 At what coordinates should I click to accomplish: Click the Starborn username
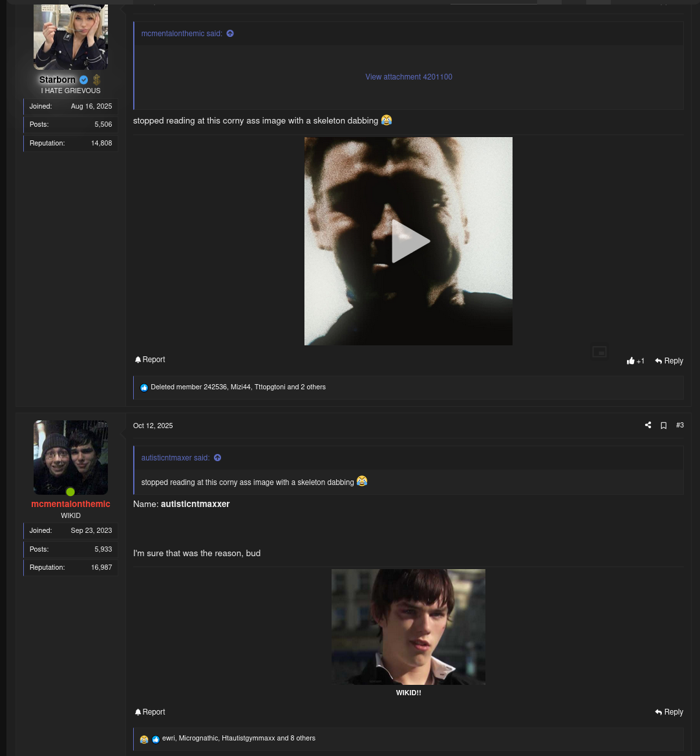coord(58,80)
